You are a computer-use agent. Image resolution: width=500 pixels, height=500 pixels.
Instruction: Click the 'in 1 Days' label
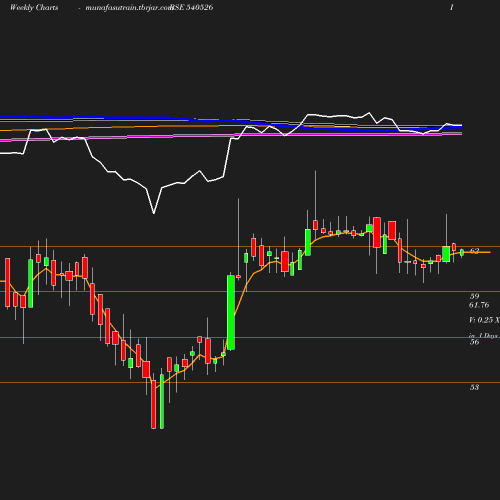(483, 335)
